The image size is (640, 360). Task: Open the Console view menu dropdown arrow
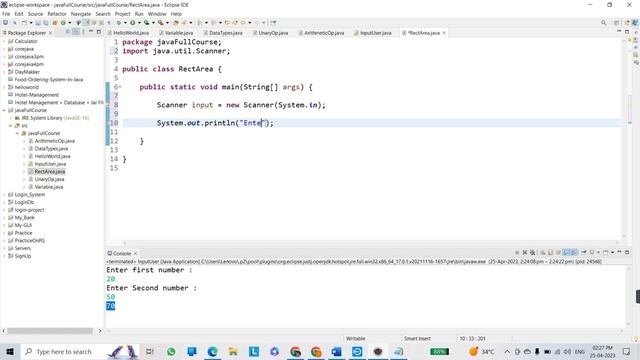[612, 253]
